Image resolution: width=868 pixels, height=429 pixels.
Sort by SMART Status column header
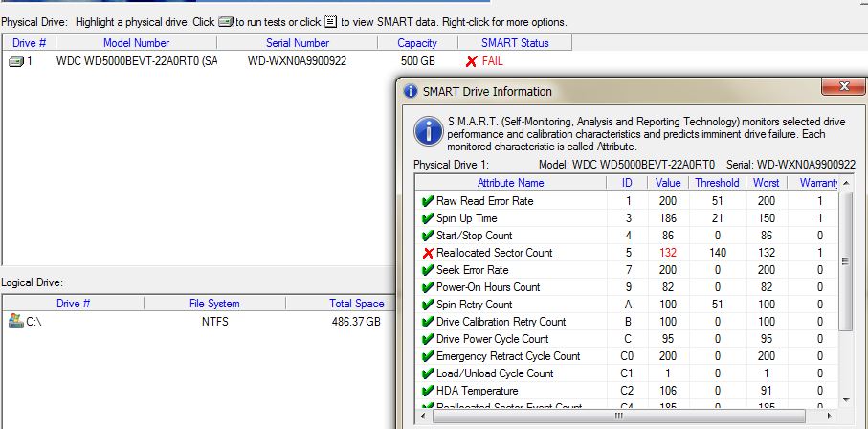514,43
